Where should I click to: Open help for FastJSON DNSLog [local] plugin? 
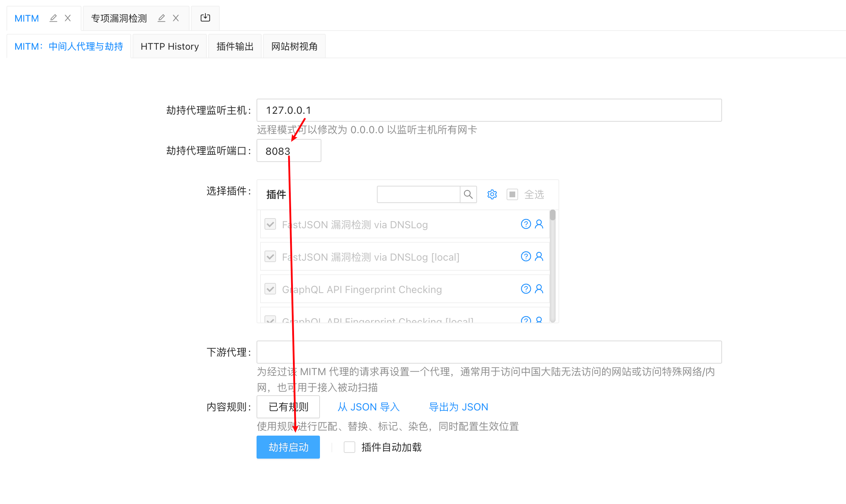point(526,257)
